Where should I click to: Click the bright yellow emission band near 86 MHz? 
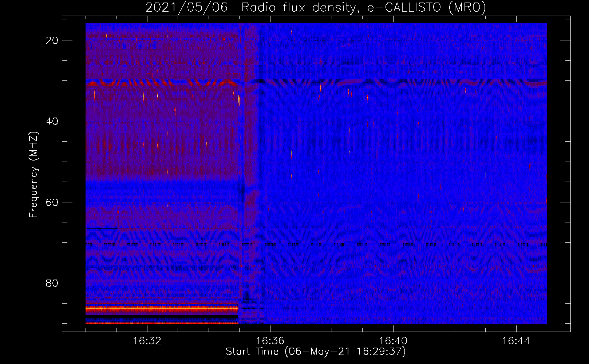pos(162,308)
